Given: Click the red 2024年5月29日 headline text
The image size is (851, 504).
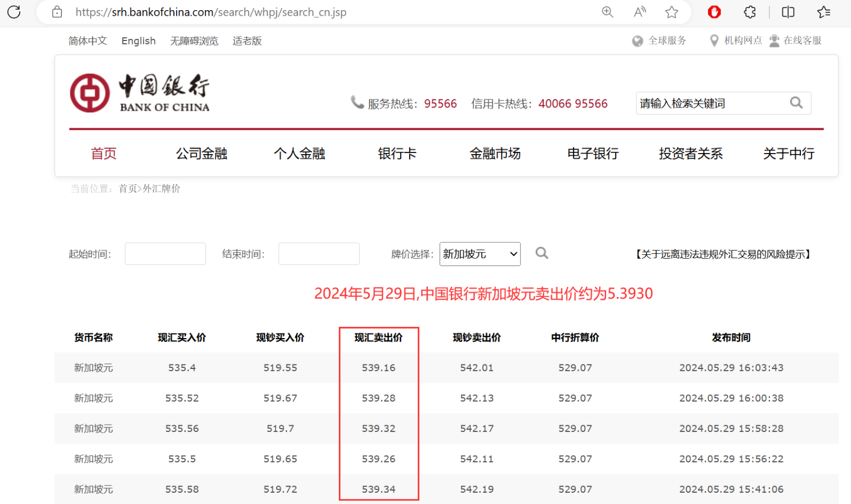Looking at the screenshot, I should 483,294.
